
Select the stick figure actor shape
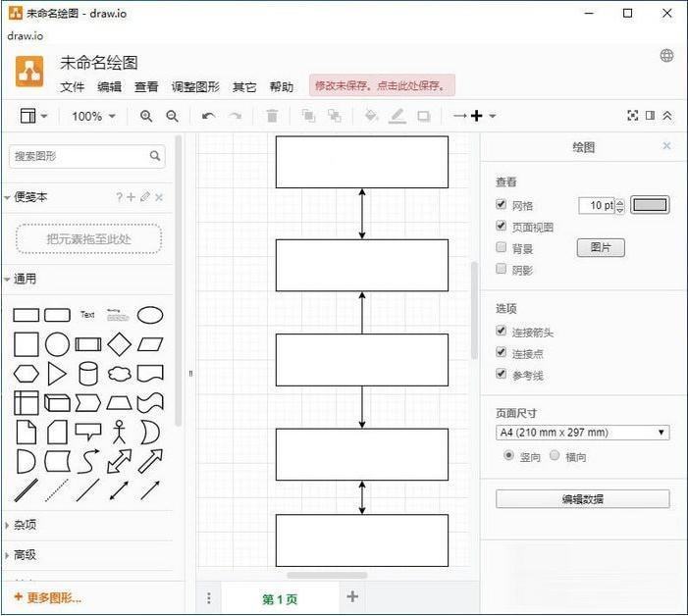(x=119, y=432)
